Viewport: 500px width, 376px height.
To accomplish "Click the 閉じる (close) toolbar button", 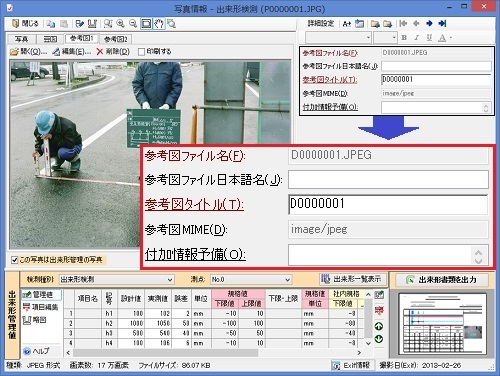I will click(x=25, y=24).
